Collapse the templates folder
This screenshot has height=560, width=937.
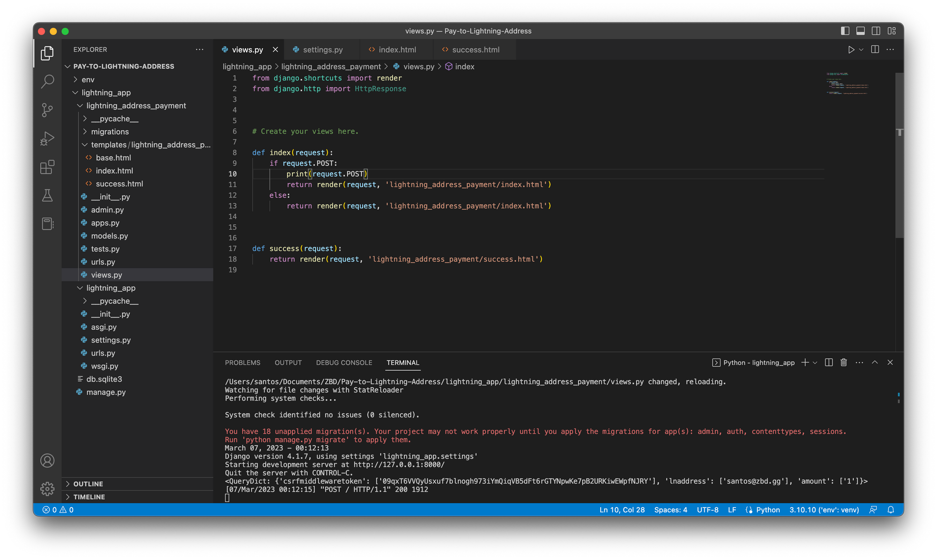(x=137, y=145)
